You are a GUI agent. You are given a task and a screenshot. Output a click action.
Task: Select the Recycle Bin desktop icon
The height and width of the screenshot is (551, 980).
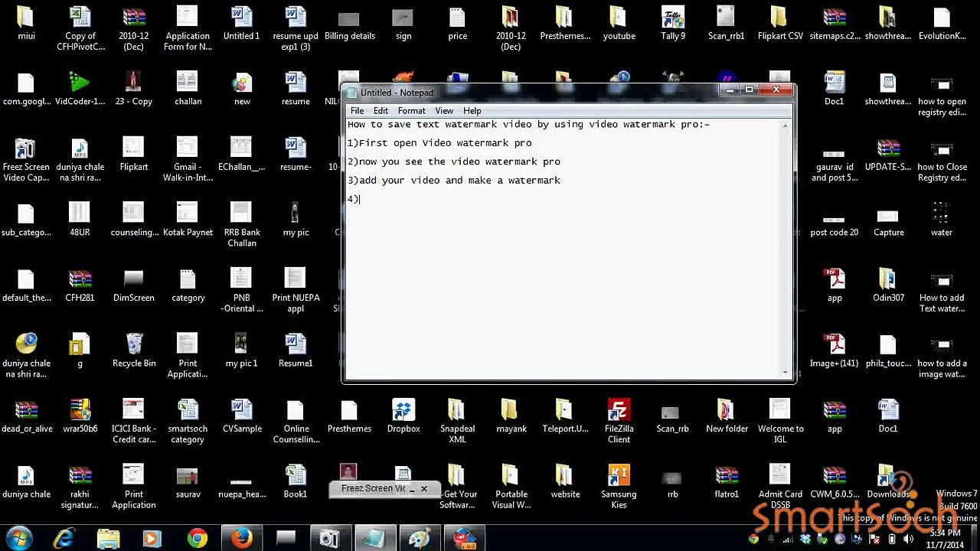pos(134,350)
